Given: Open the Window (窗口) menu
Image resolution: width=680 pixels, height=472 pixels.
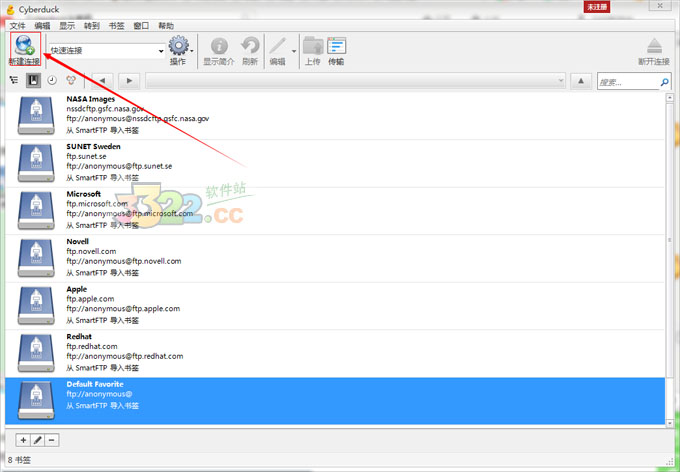Looking at the screenshot, I should [x=141, y=26].
